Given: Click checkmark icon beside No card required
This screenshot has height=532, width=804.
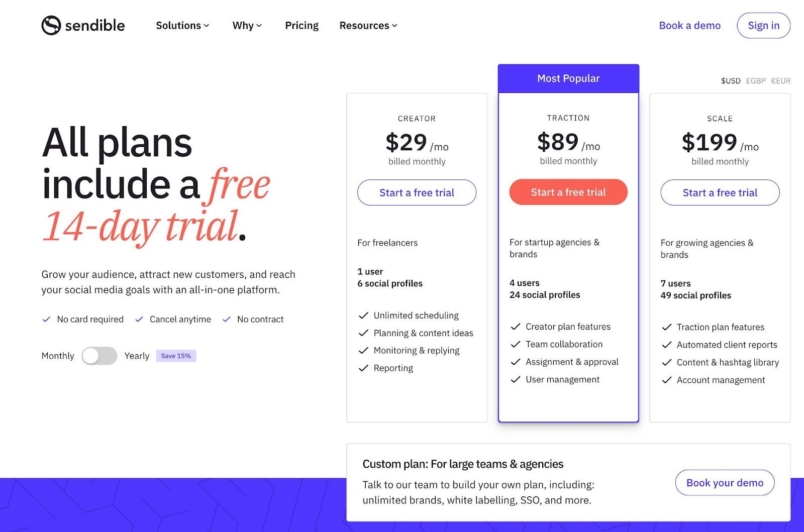Looking at the screenshot, I should pos(46,320).
